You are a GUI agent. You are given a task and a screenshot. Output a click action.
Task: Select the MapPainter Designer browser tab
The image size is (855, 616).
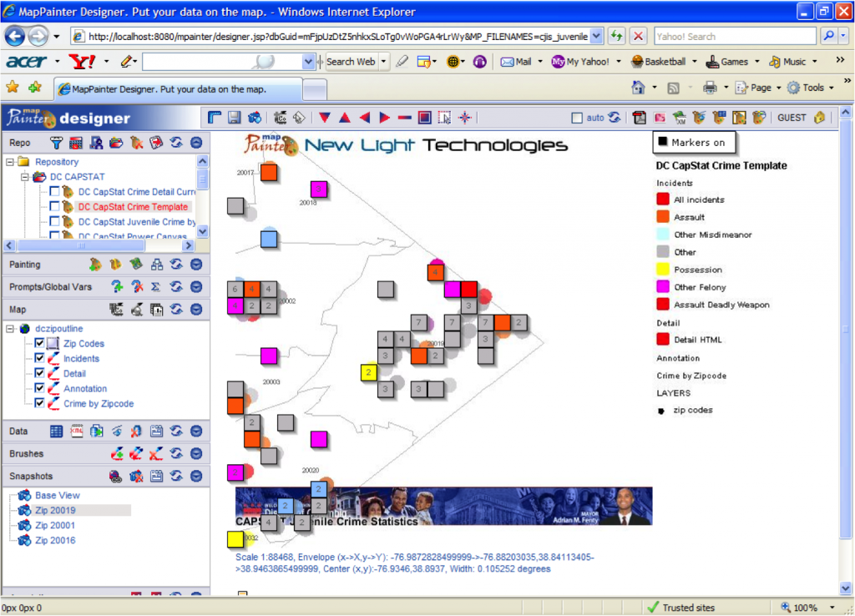178,88
